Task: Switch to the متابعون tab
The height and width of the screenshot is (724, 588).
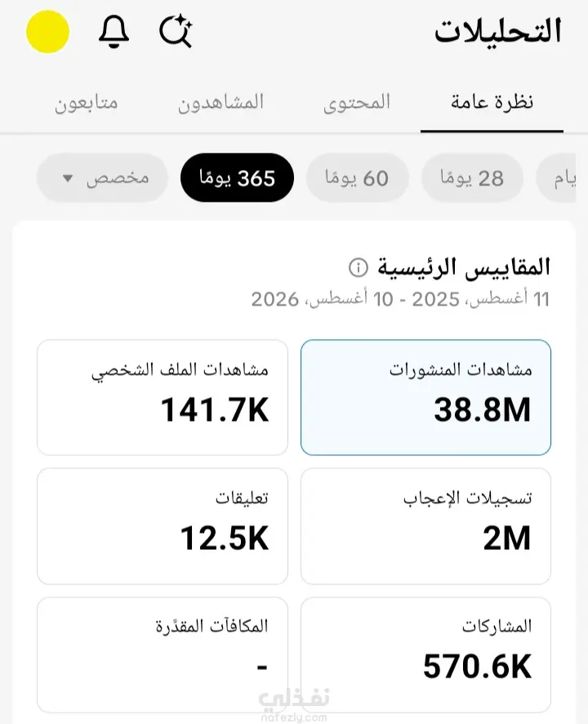Action: (87, 102)
